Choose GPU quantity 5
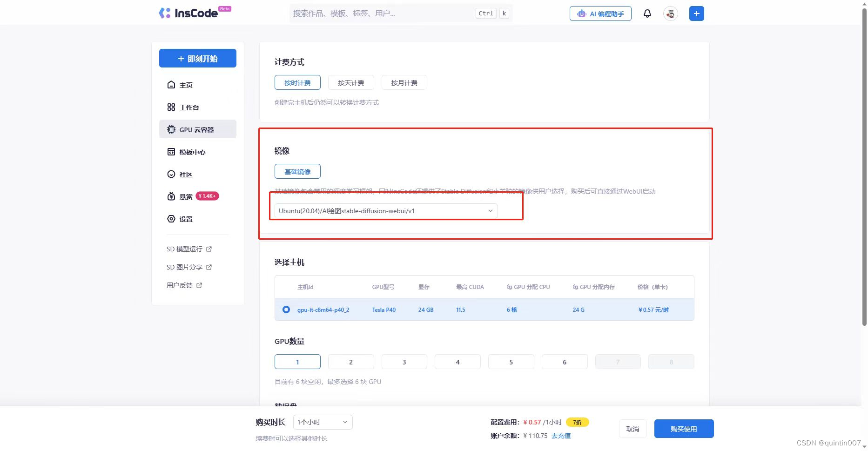This screenshot has height=451, width=868. pos(511,362)
